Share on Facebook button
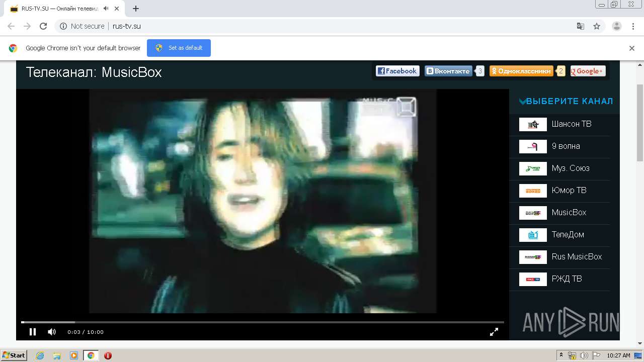The height and width of the screenshot is (362, 644). tap(397, 71)
